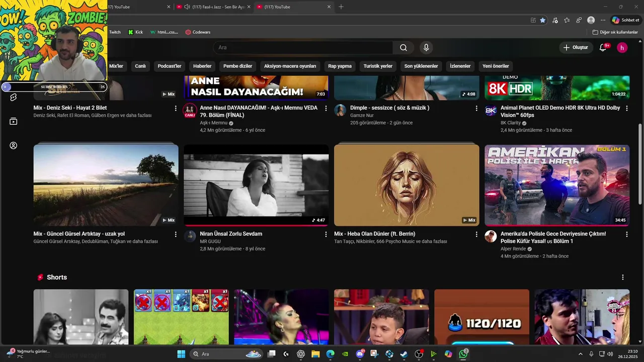Image resolution: width=644 pixels, height=362 pixels.
Task: Open options menu for Mix - Heba Olan Dünler
Action: tap(476, 234)
